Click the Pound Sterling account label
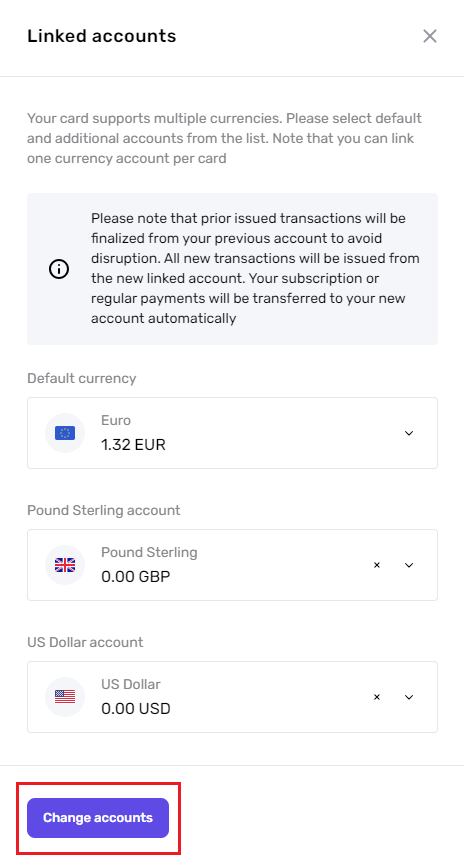The image size is (464, 865). pyautogui.click(x=104, y=510)
